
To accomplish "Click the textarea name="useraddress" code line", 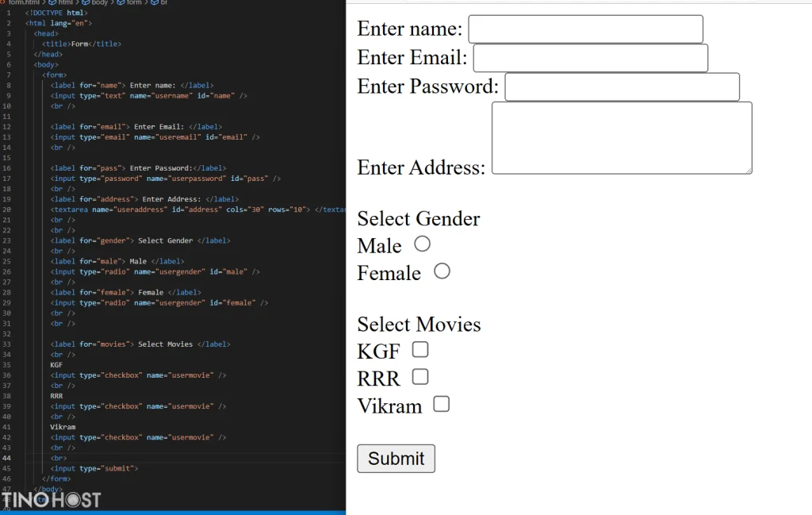I will click(197, 209).
